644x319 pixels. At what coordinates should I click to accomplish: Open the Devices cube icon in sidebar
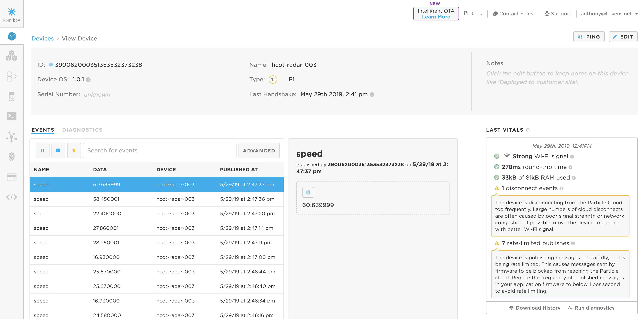(12, 36)
